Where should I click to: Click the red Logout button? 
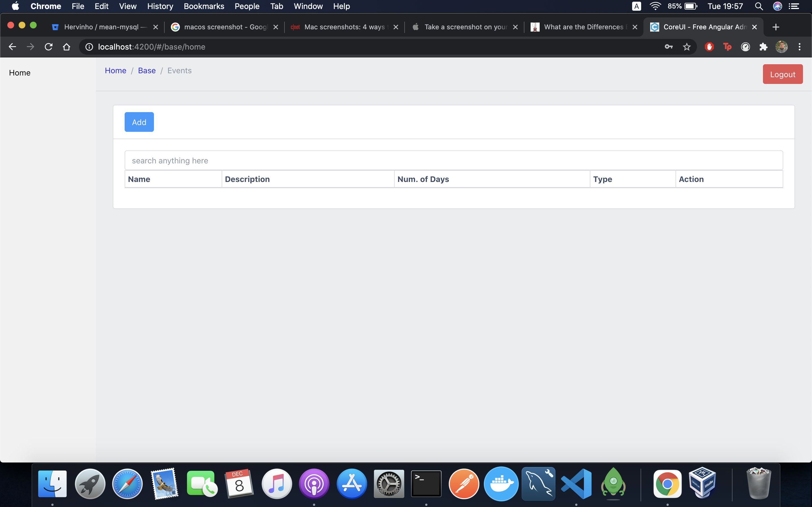point(782,74)
